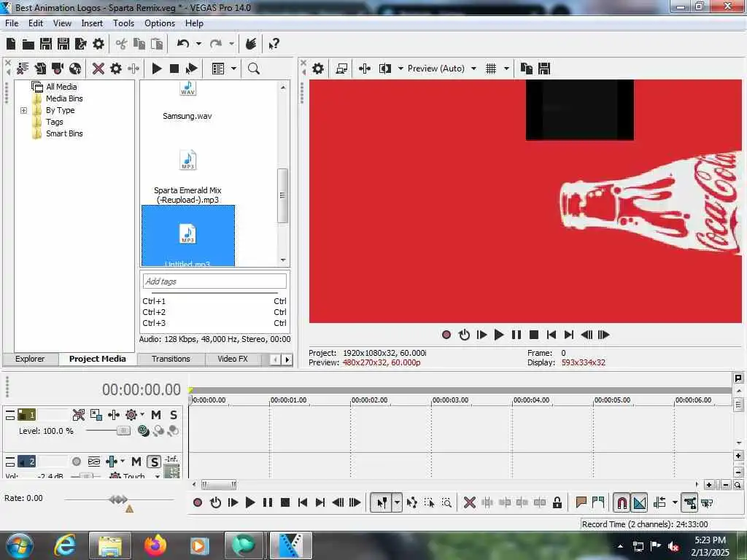Screen dimensions: 747x560
Task: Open Project Video Properties gear in preview
Action: click(x=318, y=69)
